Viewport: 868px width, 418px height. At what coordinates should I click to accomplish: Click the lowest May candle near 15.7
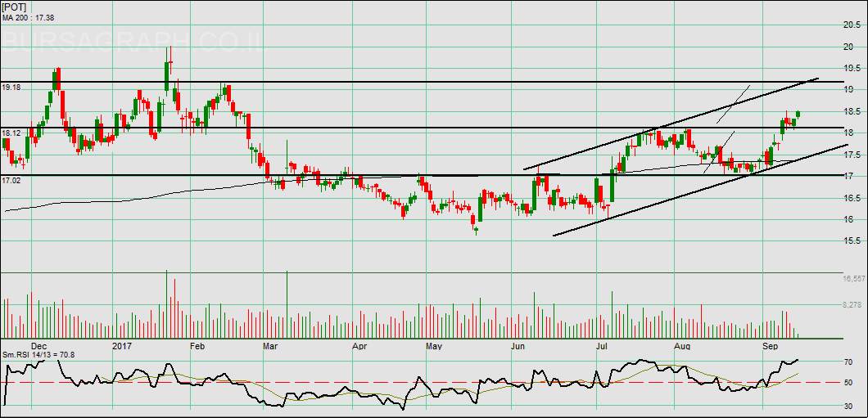tap(476, 230)
